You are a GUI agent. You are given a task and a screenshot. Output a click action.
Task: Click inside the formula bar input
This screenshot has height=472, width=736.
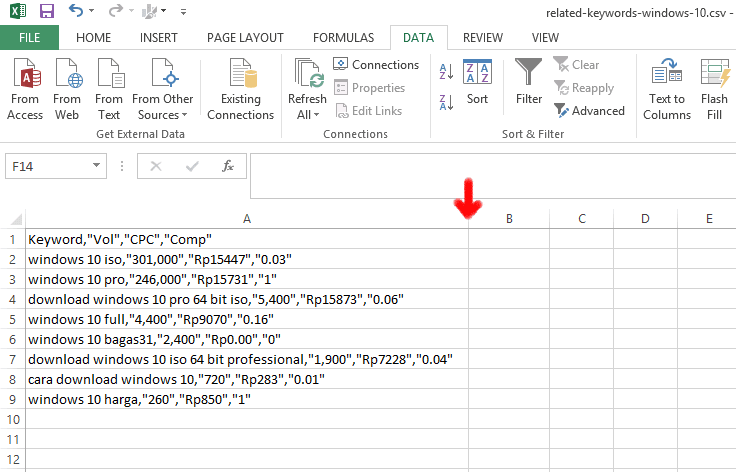[493, 175]
